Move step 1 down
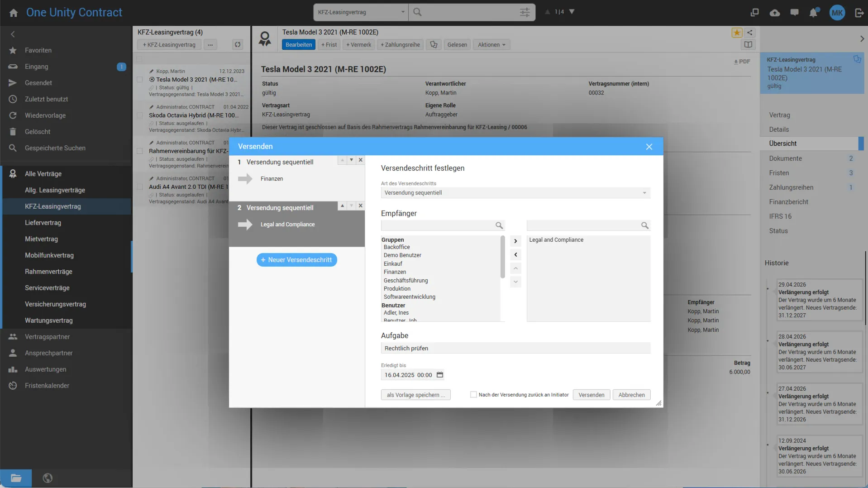Image resolution: width=868 pixels, height=488 pixels. pyautogui.click(x=351, y=160)
